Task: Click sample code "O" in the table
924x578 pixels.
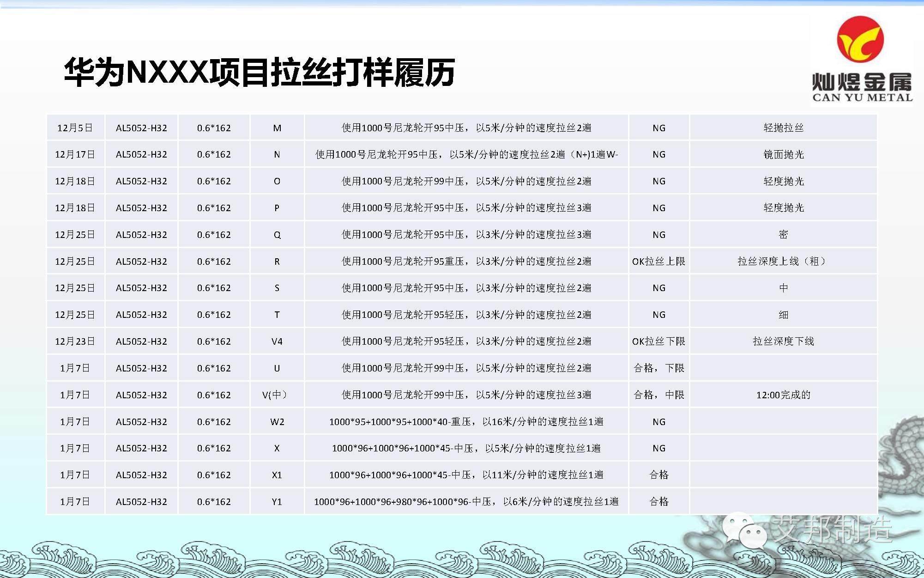Action: pos(277,181)
